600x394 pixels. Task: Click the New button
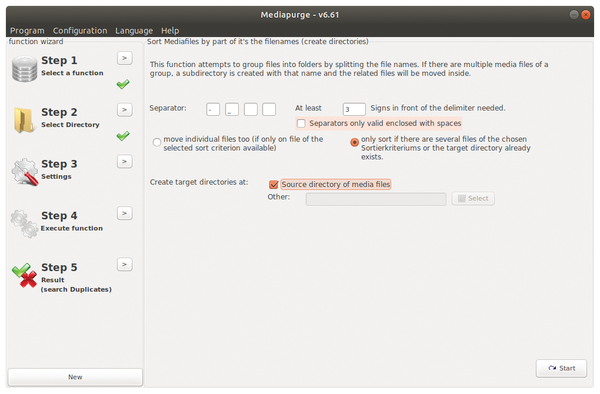coord(75,377)
